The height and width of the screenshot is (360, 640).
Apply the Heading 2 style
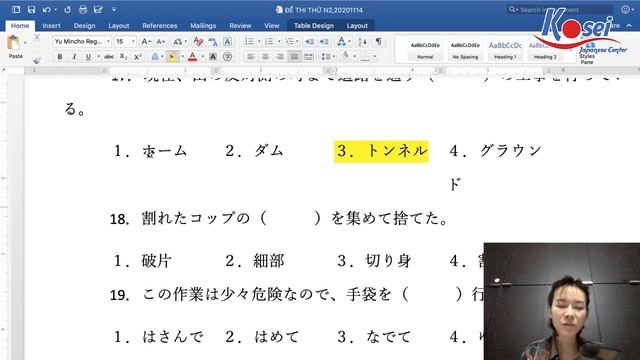coord(545,50)
